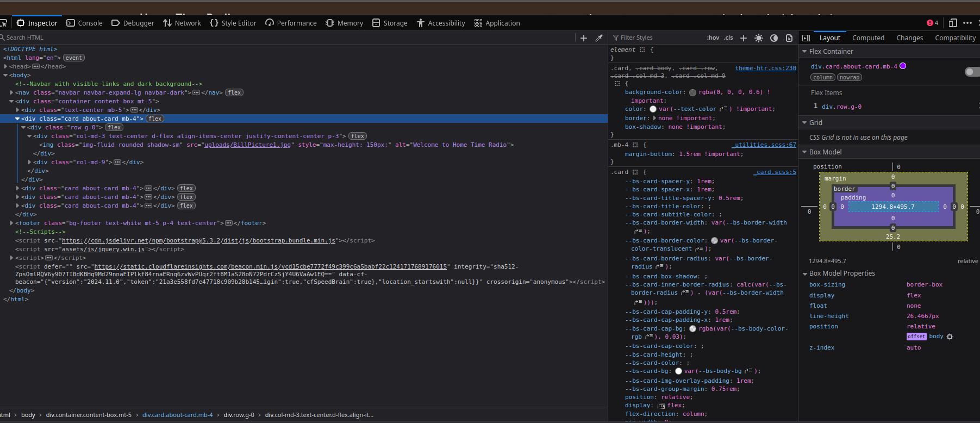Switch to the Computed tab
The image size is (980, 423).
[x=868, y=38]
